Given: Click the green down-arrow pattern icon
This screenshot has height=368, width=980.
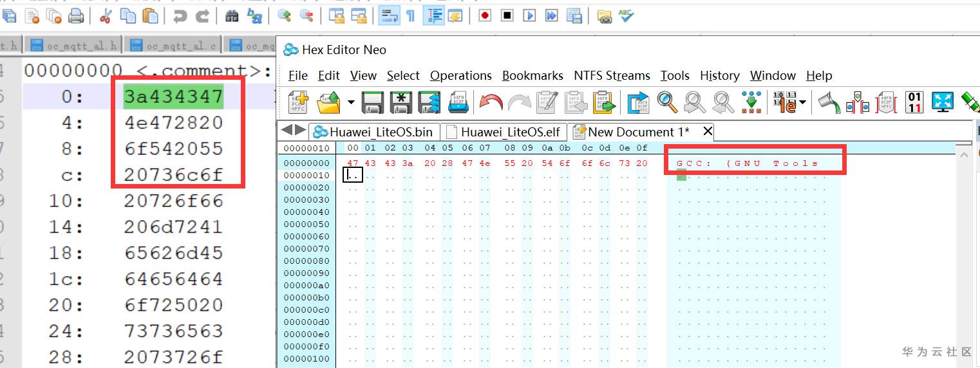Looking at the screenshot, I should point(751,102).
